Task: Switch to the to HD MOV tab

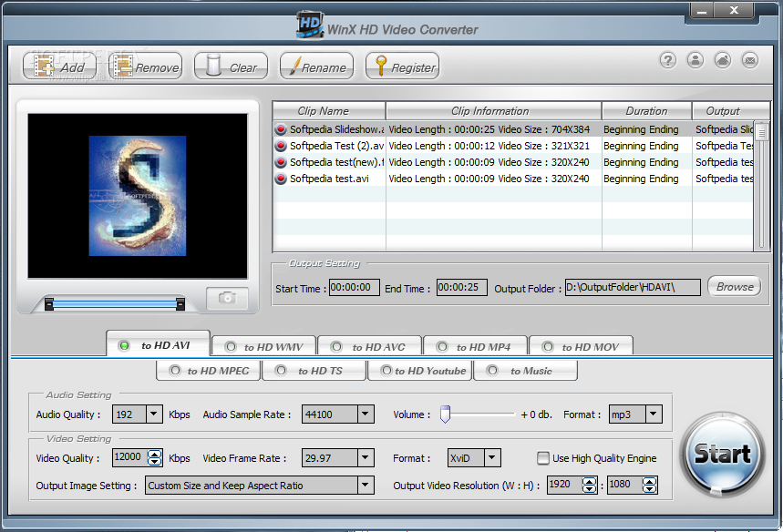Action: coord(582,346)
